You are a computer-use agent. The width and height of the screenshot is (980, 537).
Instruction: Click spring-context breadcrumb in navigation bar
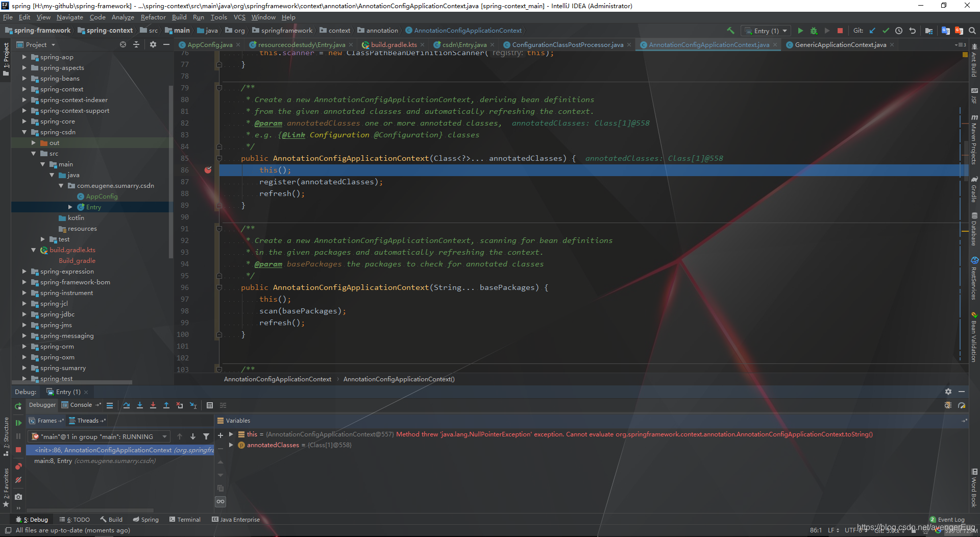coord(105,31)
